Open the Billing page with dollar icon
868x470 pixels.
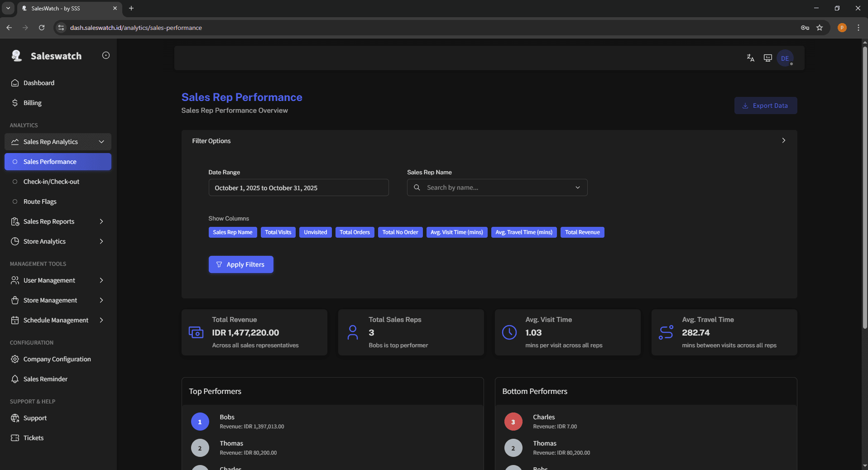[32, 103]
